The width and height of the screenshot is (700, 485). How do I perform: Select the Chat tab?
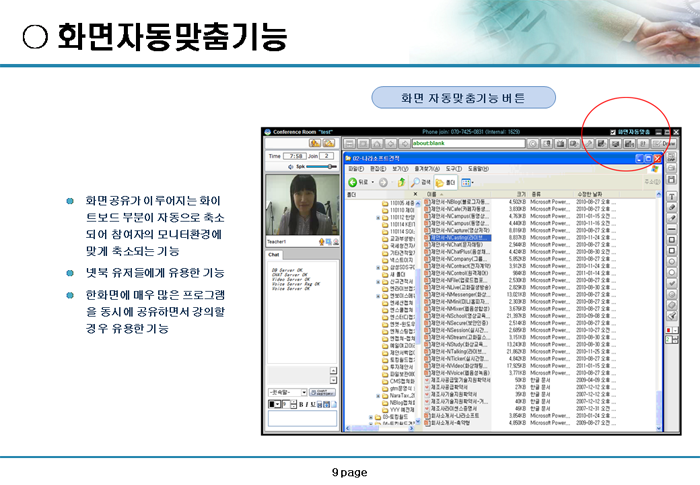coord(274,255)
